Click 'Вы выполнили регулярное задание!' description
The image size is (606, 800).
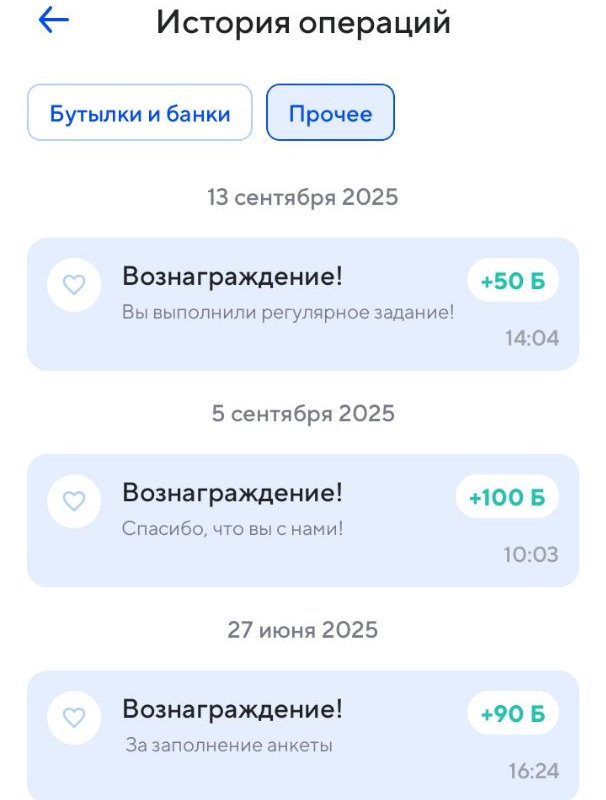pyautogui.click(x=288, y=312)
